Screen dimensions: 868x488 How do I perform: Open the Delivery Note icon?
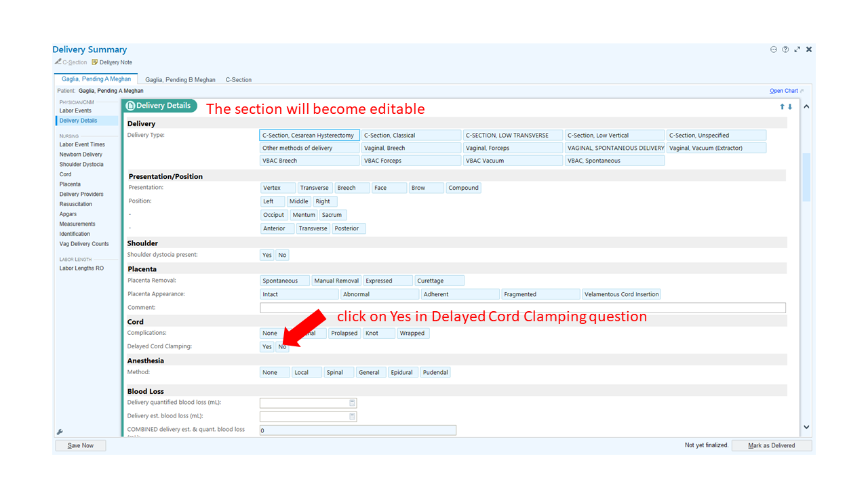[x=95, y=62]
